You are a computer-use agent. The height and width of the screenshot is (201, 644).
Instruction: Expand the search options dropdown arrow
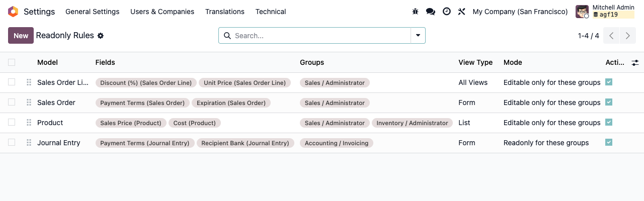coord(418,36)
